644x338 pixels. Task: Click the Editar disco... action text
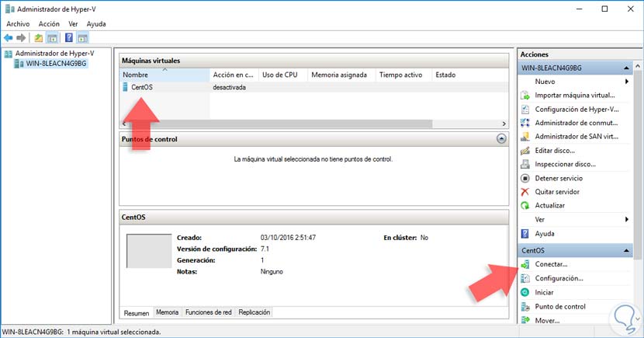[555, 151]
